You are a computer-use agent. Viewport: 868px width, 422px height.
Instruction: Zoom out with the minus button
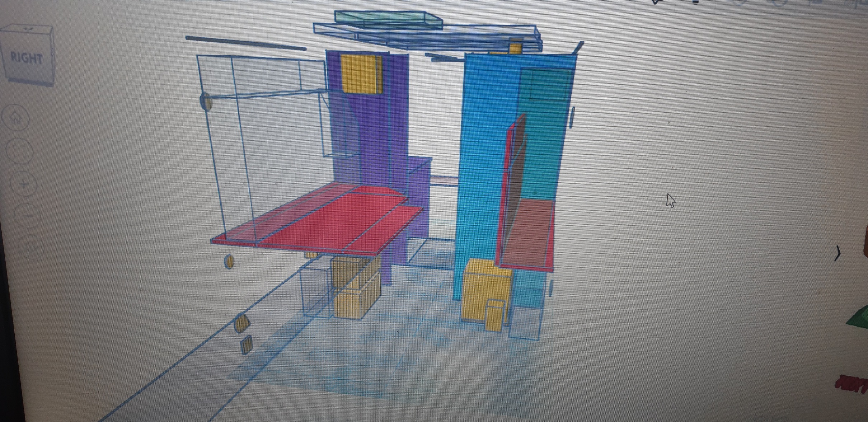tap(28, 215)
